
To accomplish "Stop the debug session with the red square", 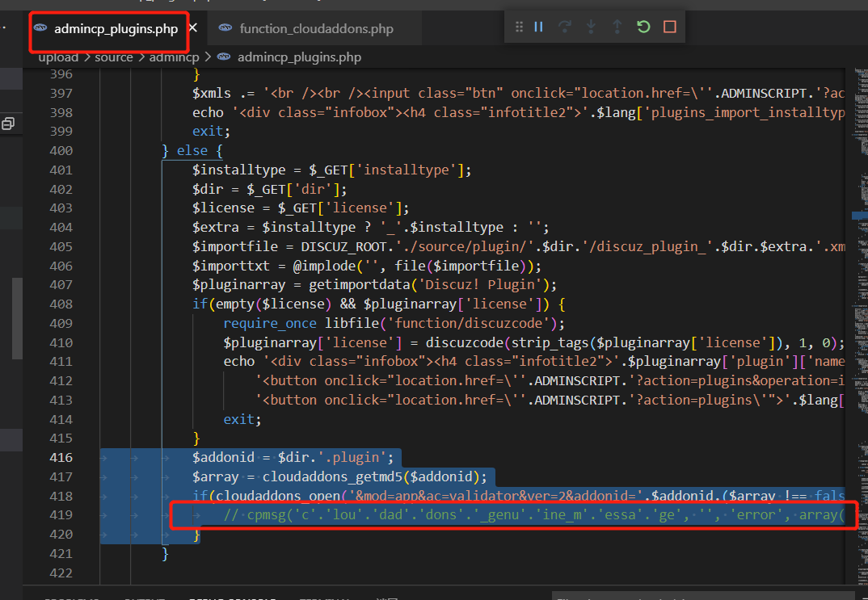I will (670, 27).
